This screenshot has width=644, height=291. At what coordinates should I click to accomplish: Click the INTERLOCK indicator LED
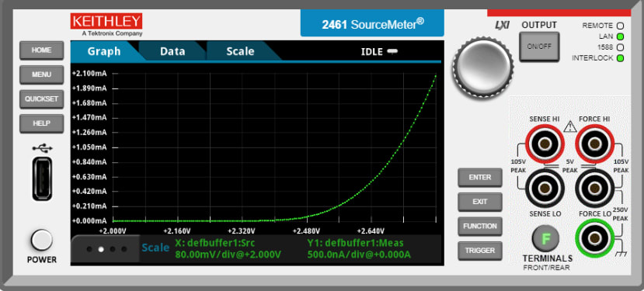click(620, 58)
